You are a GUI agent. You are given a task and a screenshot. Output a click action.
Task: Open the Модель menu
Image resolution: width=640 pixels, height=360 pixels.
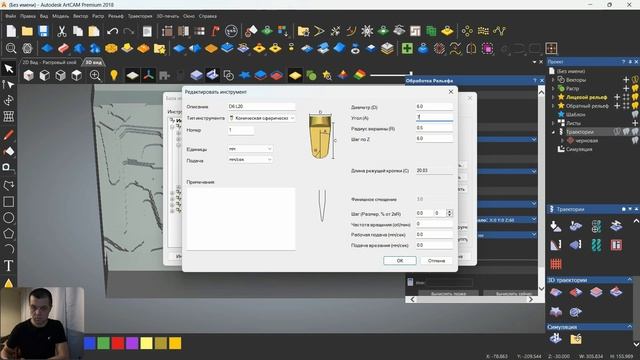coord(60,16)
